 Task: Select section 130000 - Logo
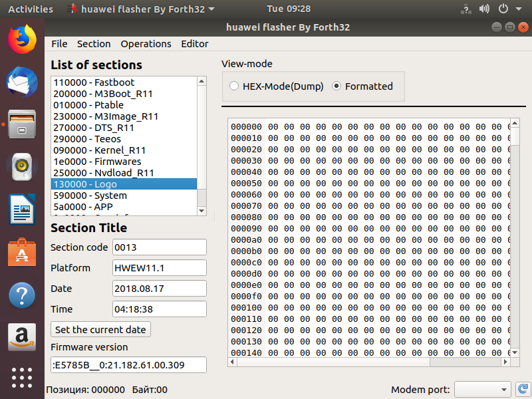click(x=124, y=184)
